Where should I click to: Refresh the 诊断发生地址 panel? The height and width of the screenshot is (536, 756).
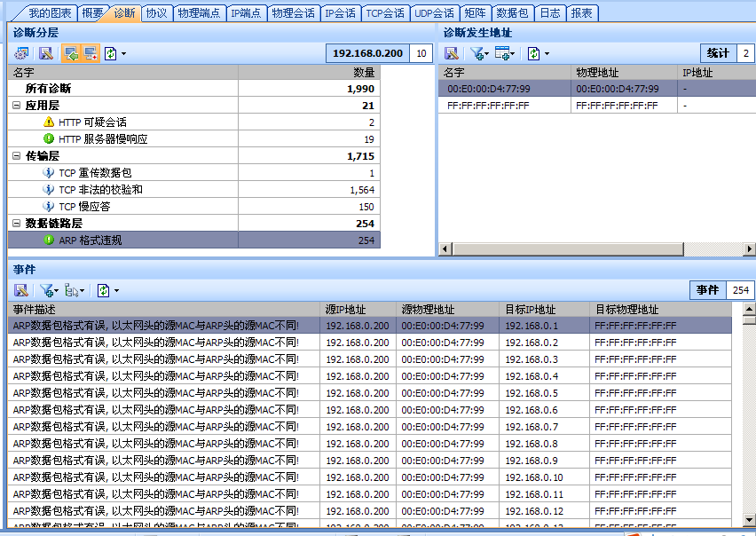click(532, 53)
